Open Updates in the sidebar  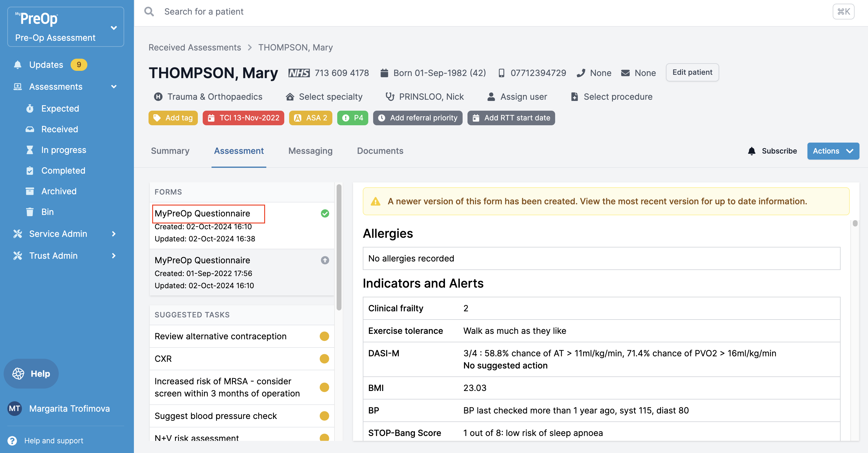[x=46, y=65]
